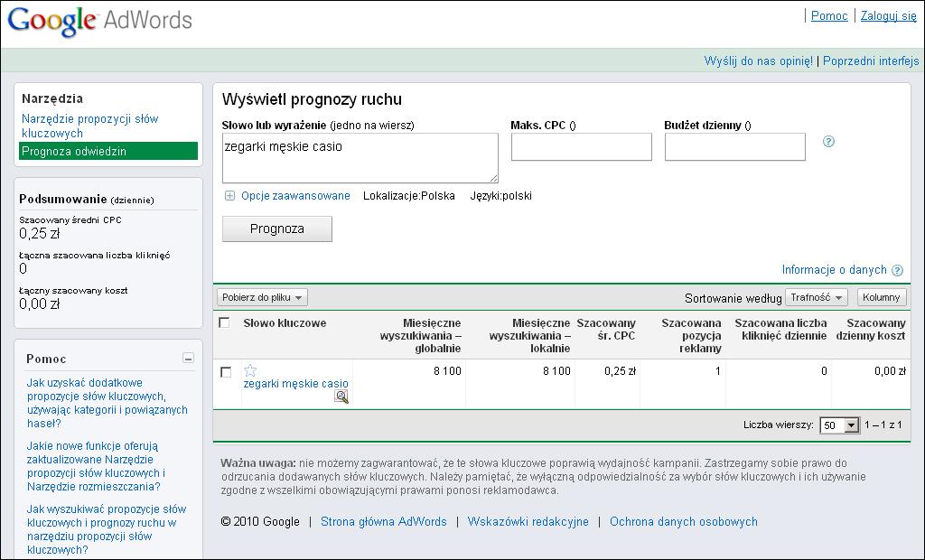Click the Kolumny button

click(882, 297)
